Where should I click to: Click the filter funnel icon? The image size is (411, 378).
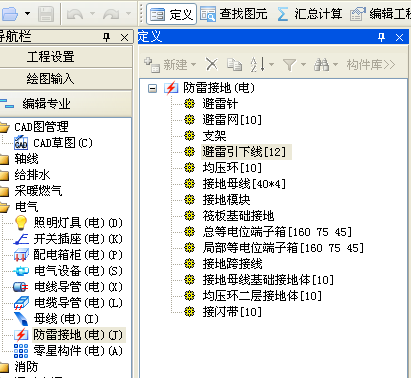point(289,64)
